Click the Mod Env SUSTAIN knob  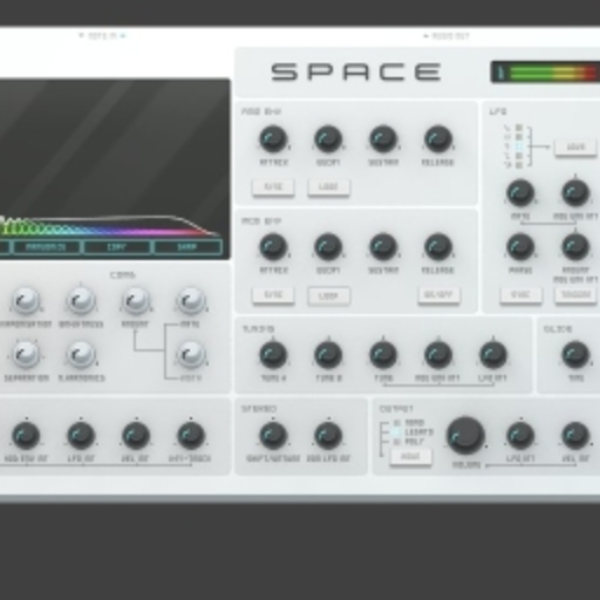click(383, 247)
